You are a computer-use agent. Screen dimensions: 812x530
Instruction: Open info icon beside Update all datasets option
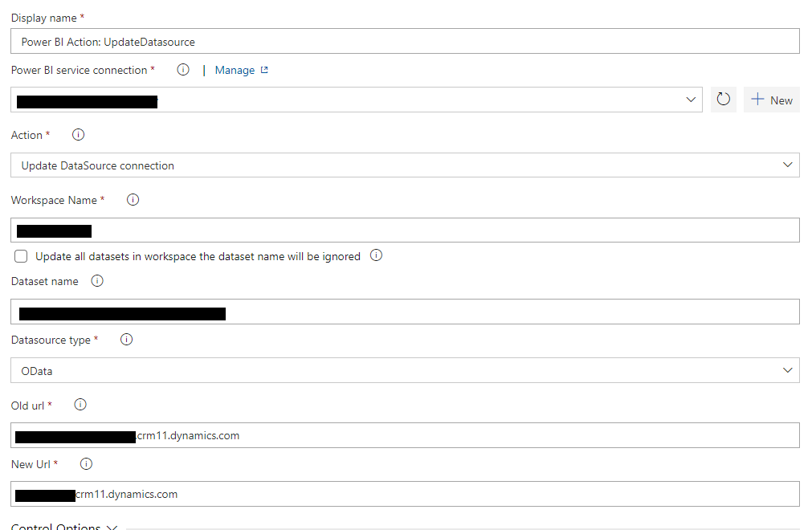(376, 255)
